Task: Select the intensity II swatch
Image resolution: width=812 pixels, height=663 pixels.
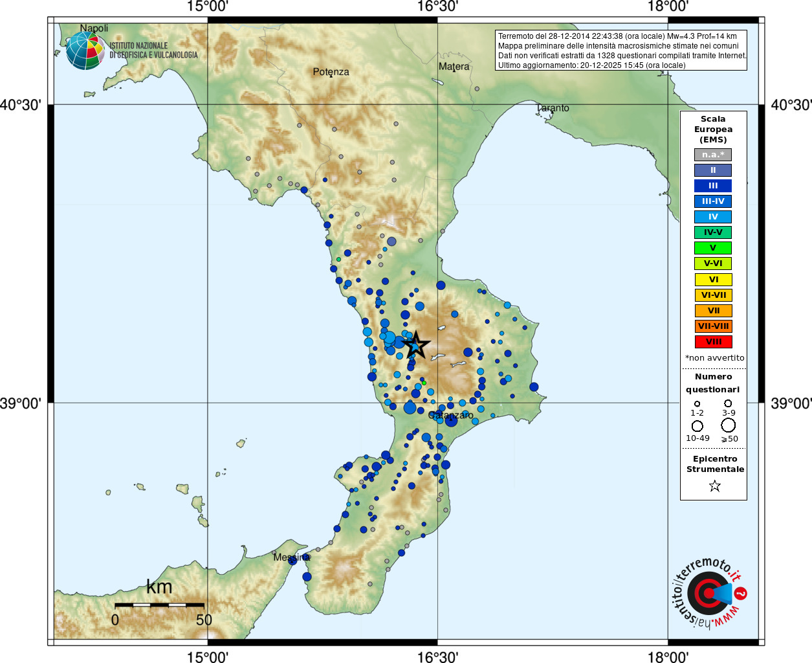Action: 713,170
